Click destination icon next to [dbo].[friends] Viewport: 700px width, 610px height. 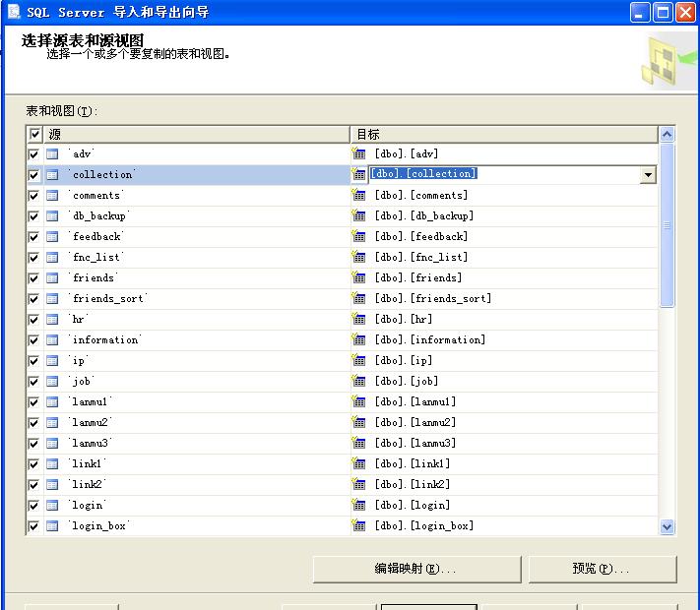tap(359, 278)
